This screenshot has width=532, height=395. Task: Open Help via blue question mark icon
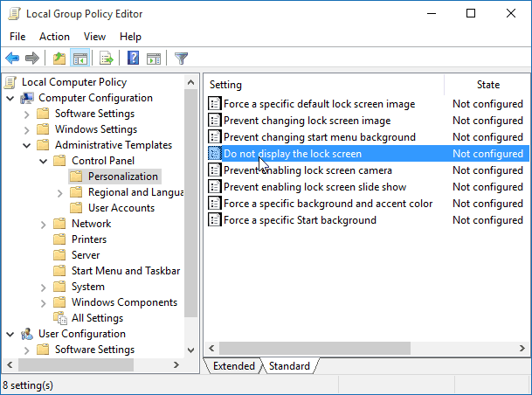pos(133,58)
